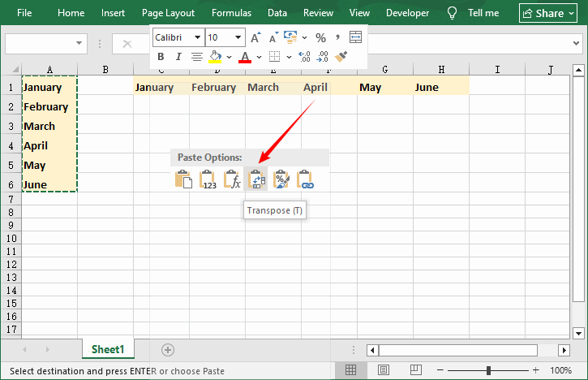Toggle Bold formatting in mini toolbar

tap(161, 57)
